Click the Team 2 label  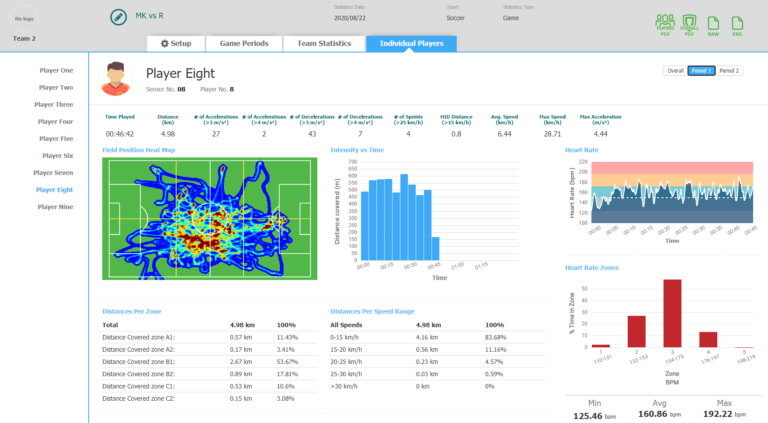click(24, 38)
